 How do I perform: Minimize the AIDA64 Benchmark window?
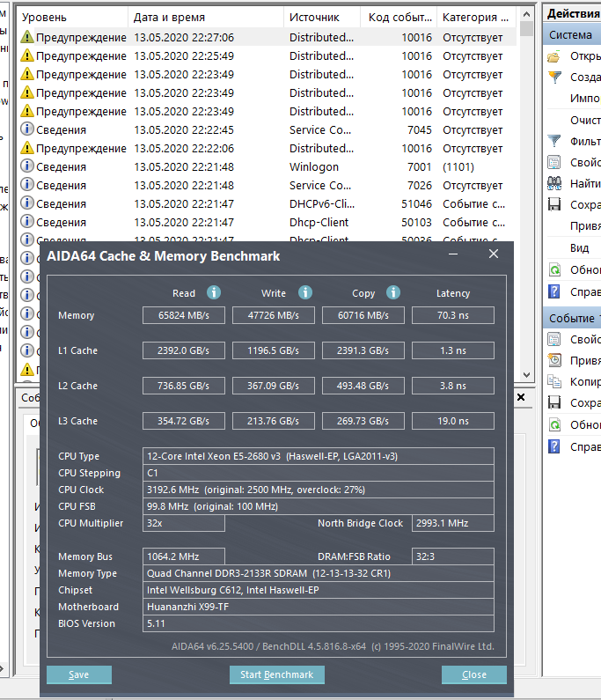(x=453, y=254)
